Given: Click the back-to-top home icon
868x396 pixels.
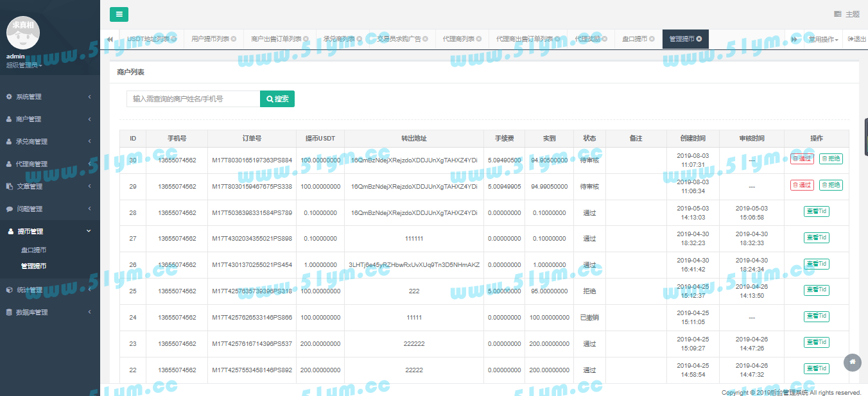Looking at the screenshot, I should point(853,363).
